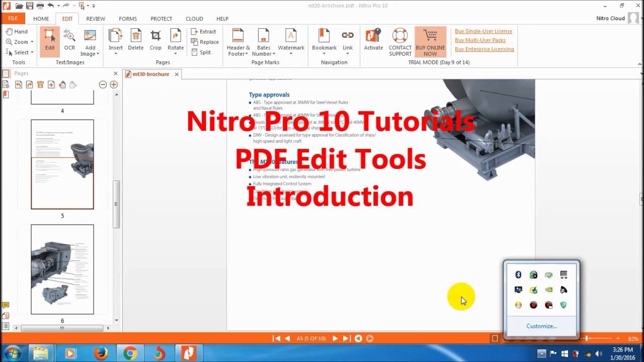Click Extract pages in ribbon
This screenshot has height=362, width=644.
pos(204,32)
